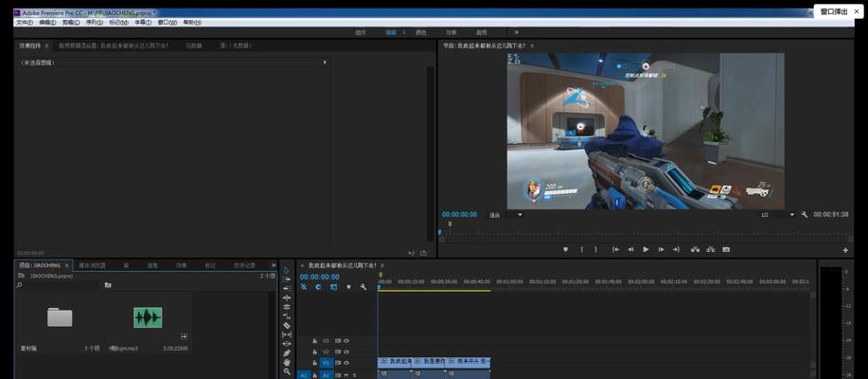868x379 pixels.
Task: Select the Track Select Backward tool
Action: coord(286,288)
